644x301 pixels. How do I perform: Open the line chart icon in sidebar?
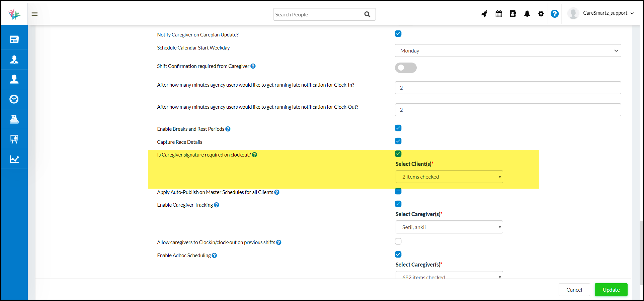[x=14, y=159]
